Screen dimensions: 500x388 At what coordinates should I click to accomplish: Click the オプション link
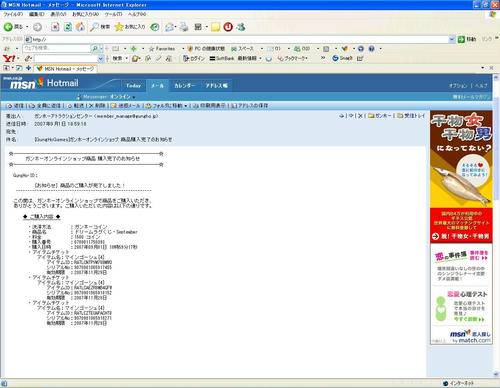tap(458, 86)
